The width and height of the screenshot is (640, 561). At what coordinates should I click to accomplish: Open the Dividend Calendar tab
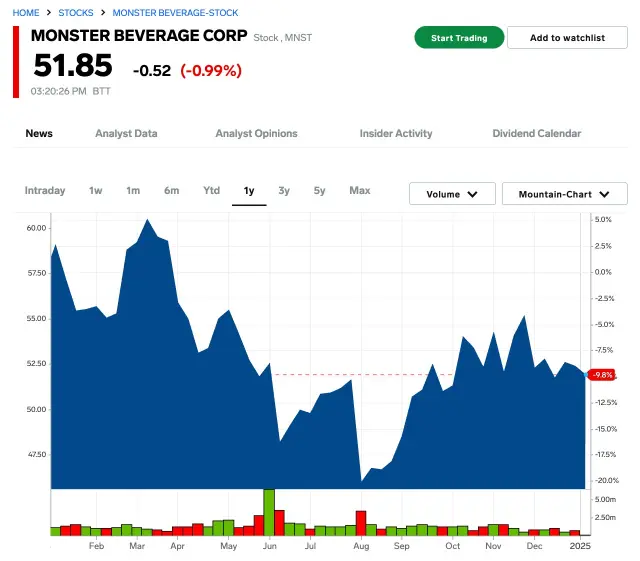(537, 134)
